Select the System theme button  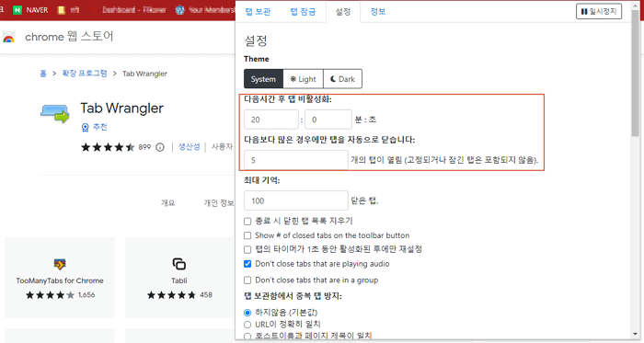(263, 79)
